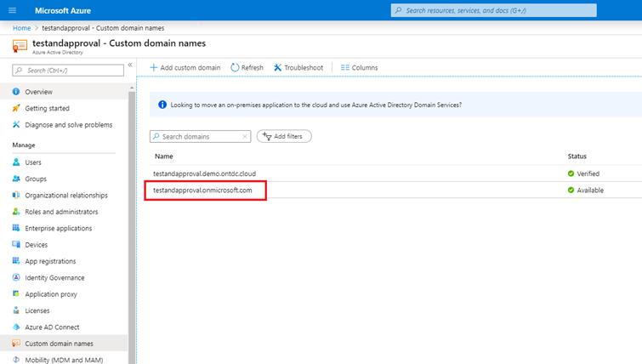
Task: Click the Overview info icon
Action: 16,91
